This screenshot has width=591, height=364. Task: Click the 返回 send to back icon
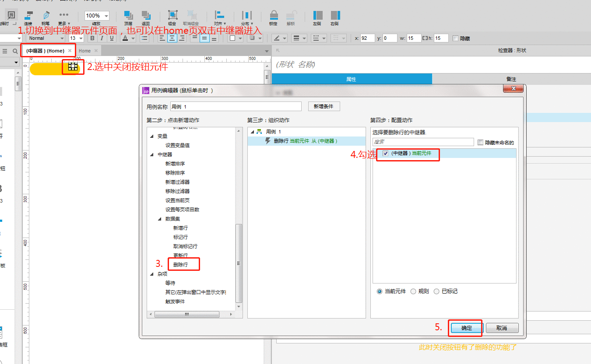click(x=146, y=16)
